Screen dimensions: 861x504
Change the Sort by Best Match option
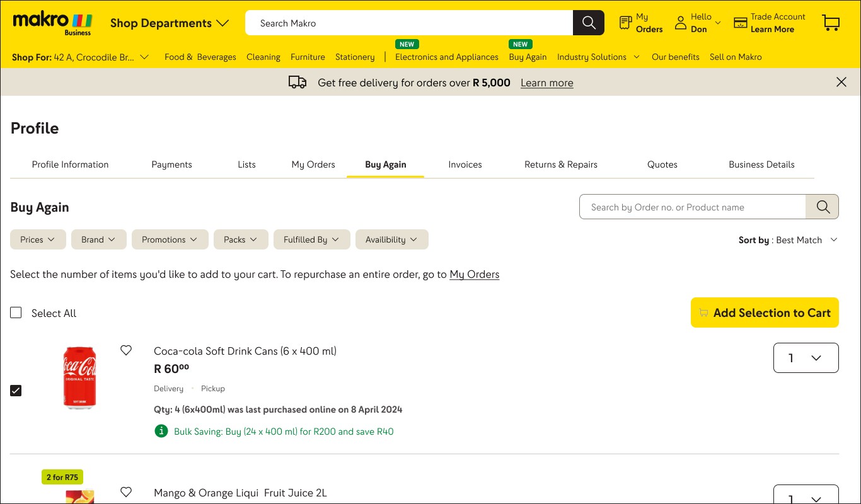[x=789, y=239]
